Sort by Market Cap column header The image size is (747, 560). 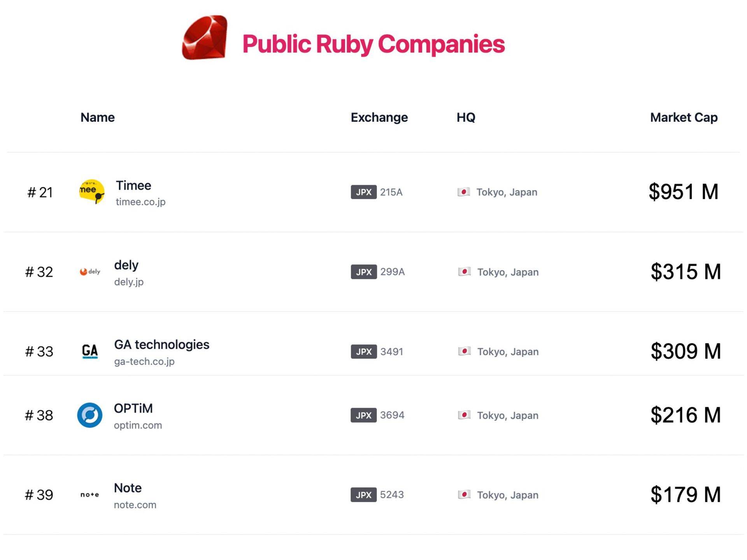[x=684, y=117]
